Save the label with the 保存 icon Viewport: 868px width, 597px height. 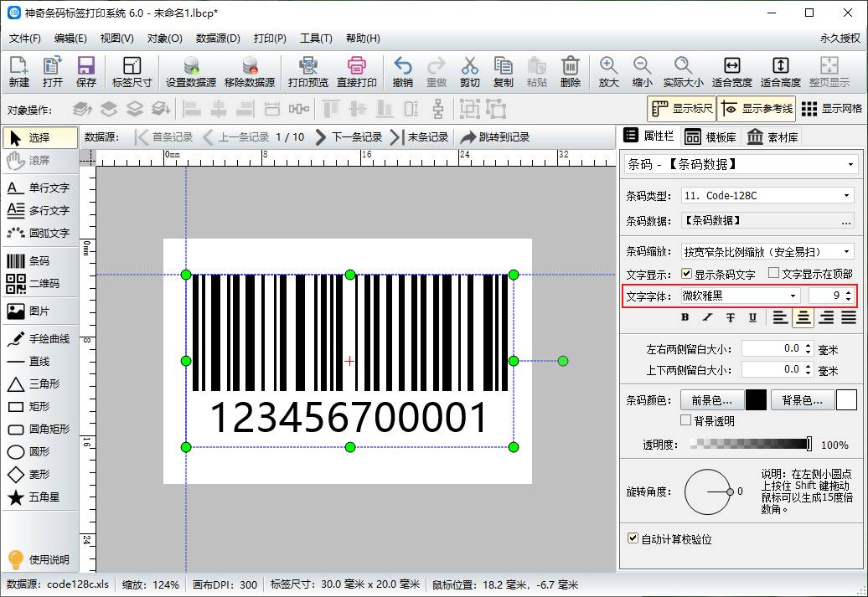[85, 71]
